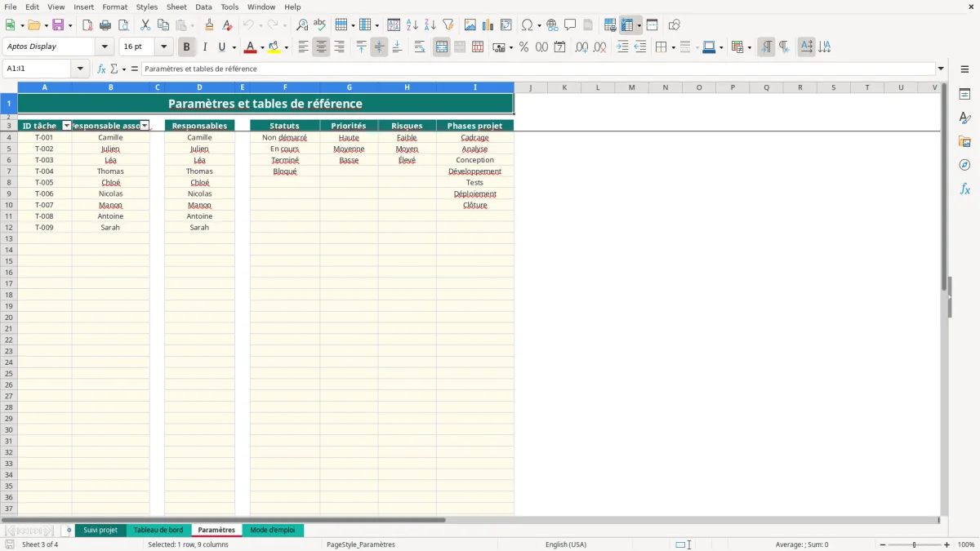Viewport: 980px width, 551px height.
Task: Insert a comment icon
Action: [x=570, y=25]
